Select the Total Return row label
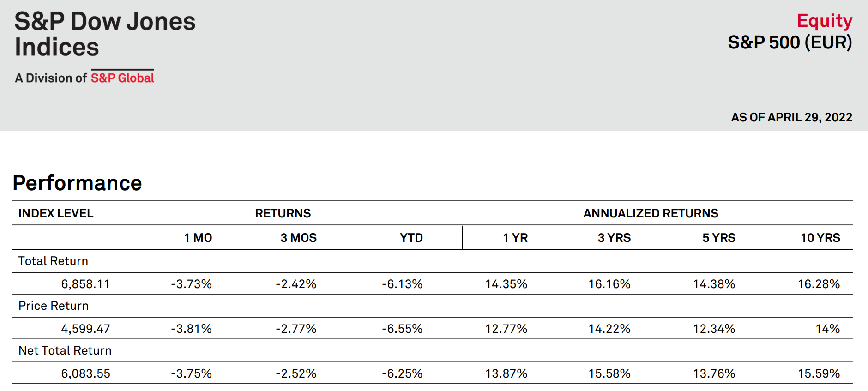868x391 pixels. [53, 261]
